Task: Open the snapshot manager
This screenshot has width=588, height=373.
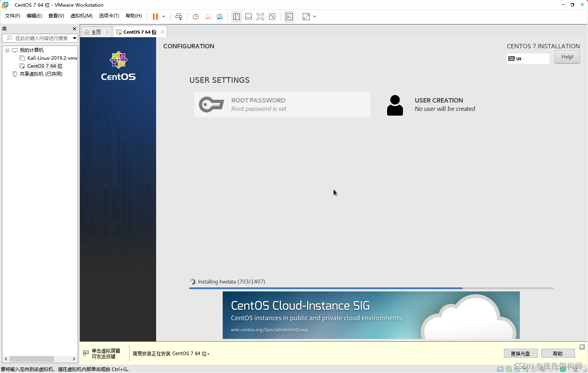Action: pos(220,17)
